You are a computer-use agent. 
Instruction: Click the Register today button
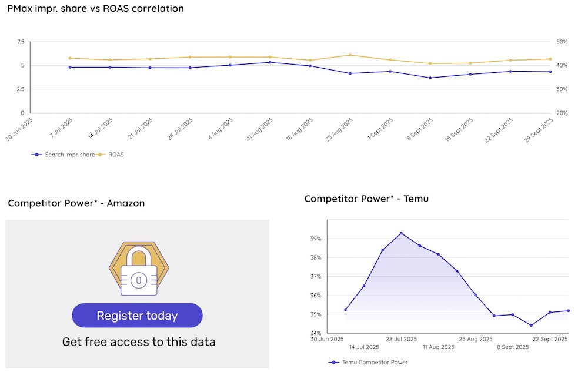tap(137, 316)
